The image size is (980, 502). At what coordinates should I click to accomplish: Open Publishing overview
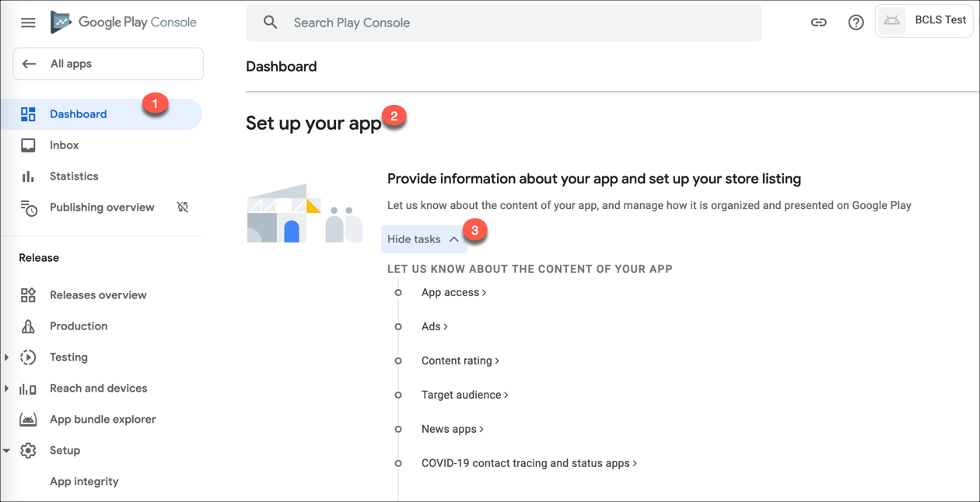101,207
